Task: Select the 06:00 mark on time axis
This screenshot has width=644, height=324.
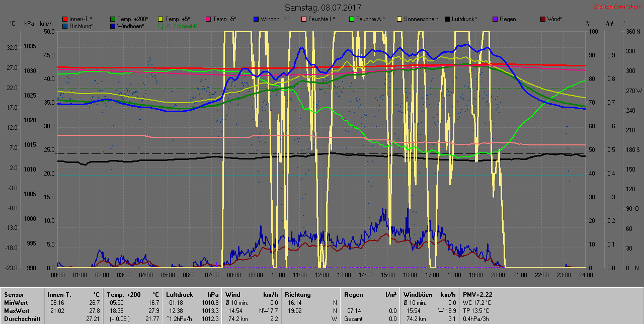Action: [x=190, y=275]
